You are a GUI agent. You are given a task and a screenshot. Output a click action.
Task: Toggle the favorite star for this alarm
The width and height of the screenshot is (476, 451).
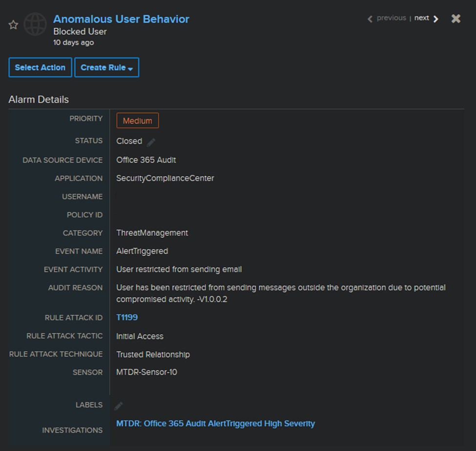click(x=13, y=23)
